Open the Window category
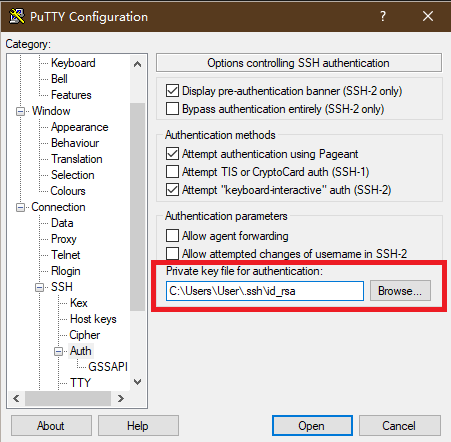The width and height of the screenshot is (451, 442). (51, 111)
